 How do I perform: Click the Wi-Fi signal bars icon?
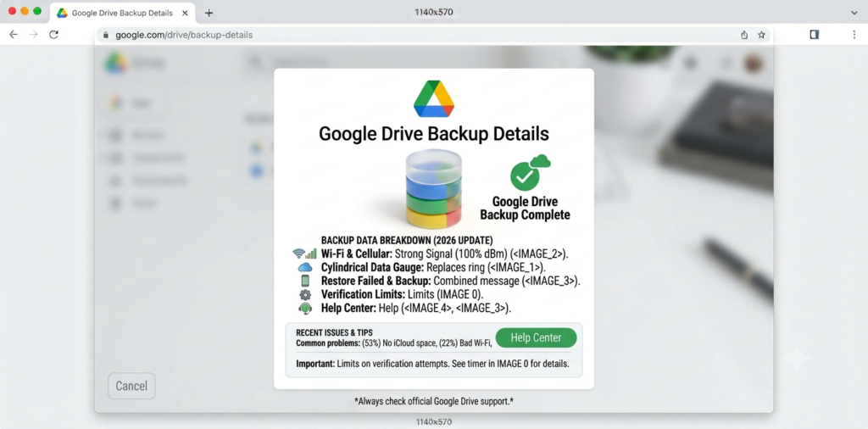pyautogui.click(x=304, y=253)
